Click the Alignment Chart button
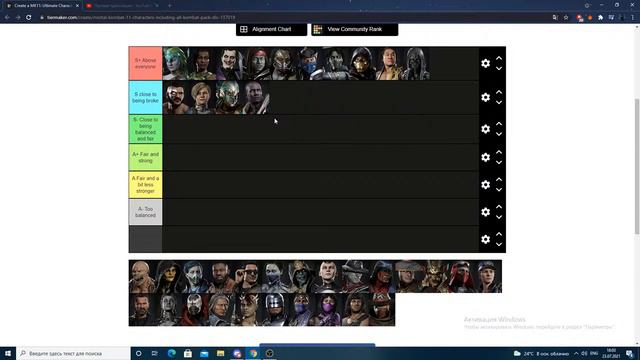Screen dimensions: 640x360 [x=271, y=29]
